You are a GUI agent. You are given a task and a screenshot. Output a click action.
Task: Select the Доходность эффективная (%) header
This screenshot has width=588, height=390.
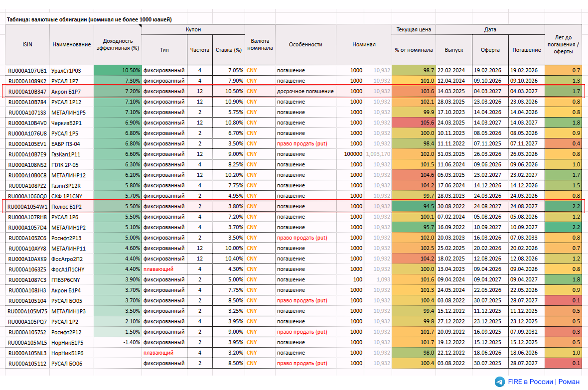tap(118, 44)
